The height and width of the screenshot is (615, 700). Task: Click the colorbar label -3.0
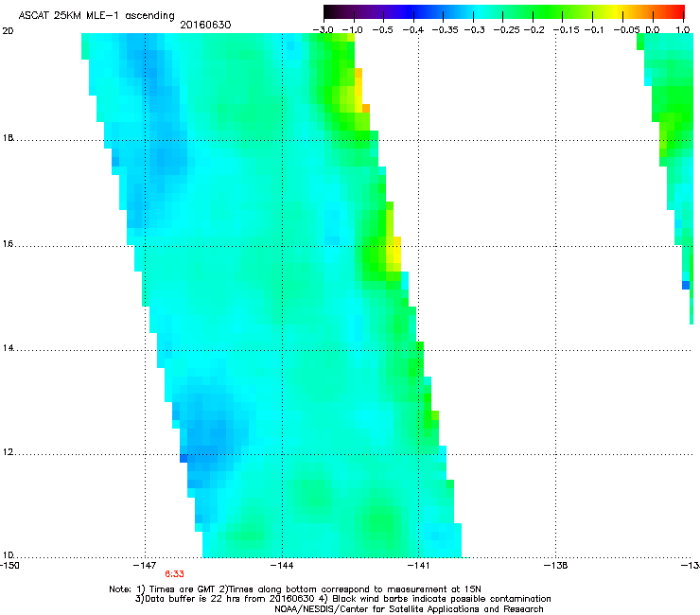point(323,30)
